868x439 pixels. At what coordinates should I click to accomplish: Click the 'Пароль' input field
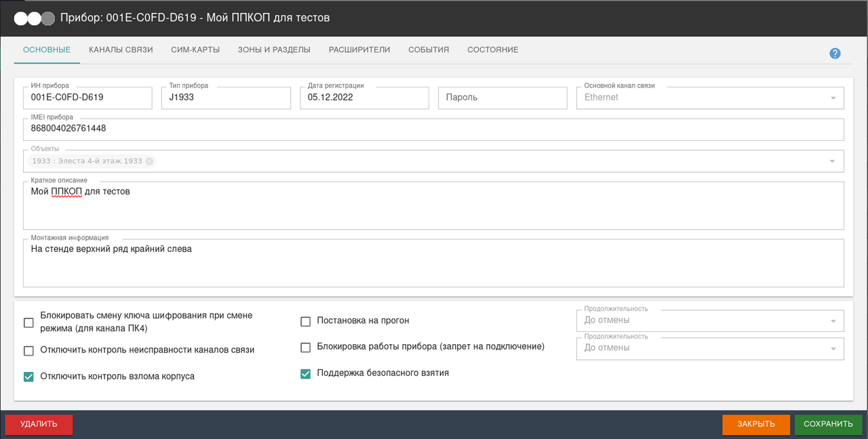(x=502, y=98)
